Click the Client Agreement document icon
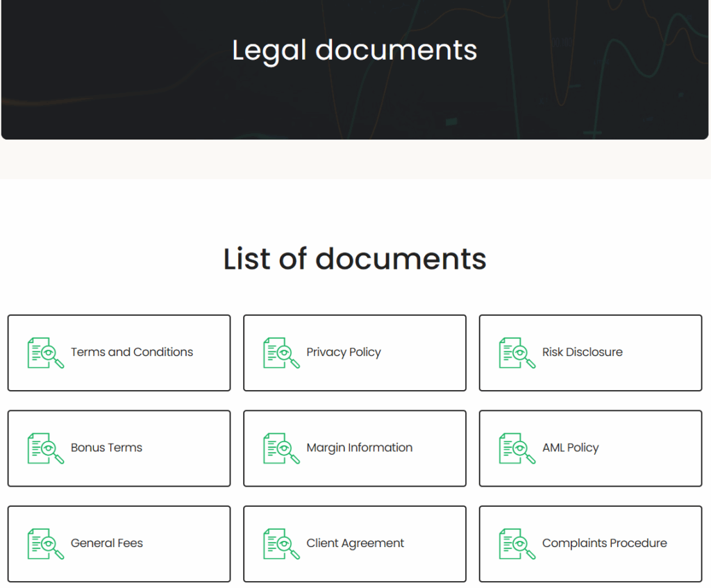Viewport: 711px width, 588px height. (x=281, y=544)
